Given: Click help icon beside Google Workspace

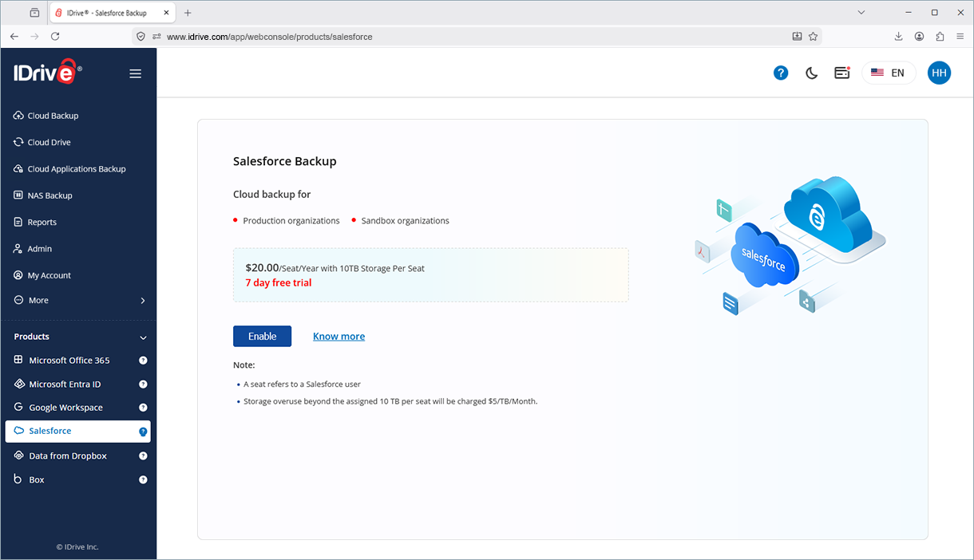Looking at the screenshot, I should 143,408.
